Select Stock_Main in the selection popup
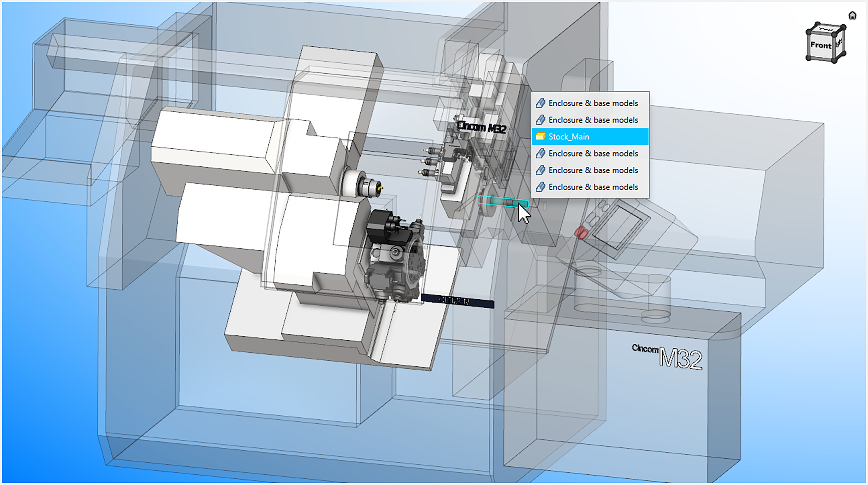Image resolution: width=868 pixels, height=485 pixels. pyautogui.click(x=590, y=137)
